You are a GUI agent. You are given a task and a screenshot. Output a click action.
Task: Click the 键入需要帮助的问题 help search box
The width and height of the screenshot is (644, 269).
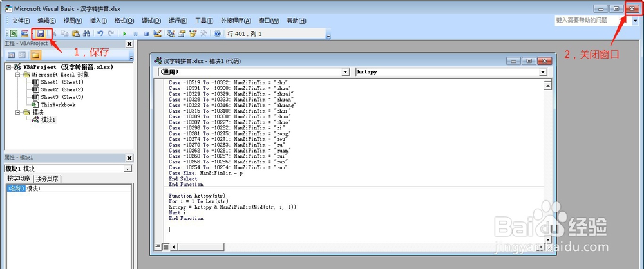pyautogui.click(x=593, y=21)
